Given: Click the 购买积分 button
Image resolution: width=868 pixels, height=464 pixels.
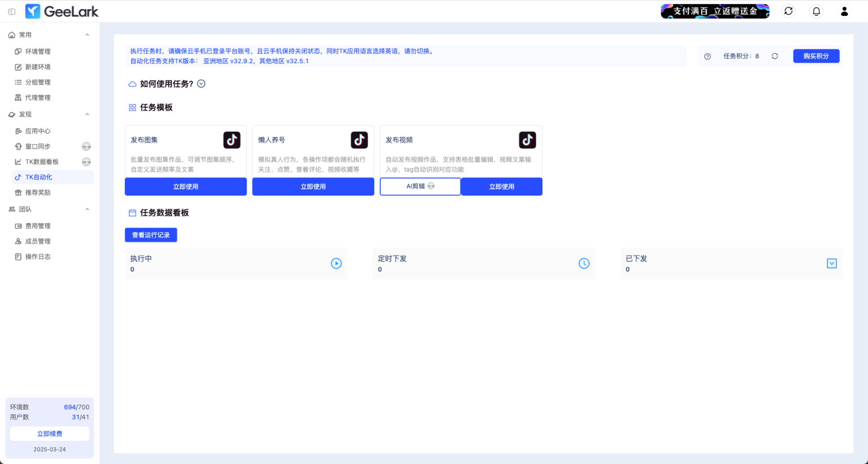Looking at the screenshot, I should point(816,56).
